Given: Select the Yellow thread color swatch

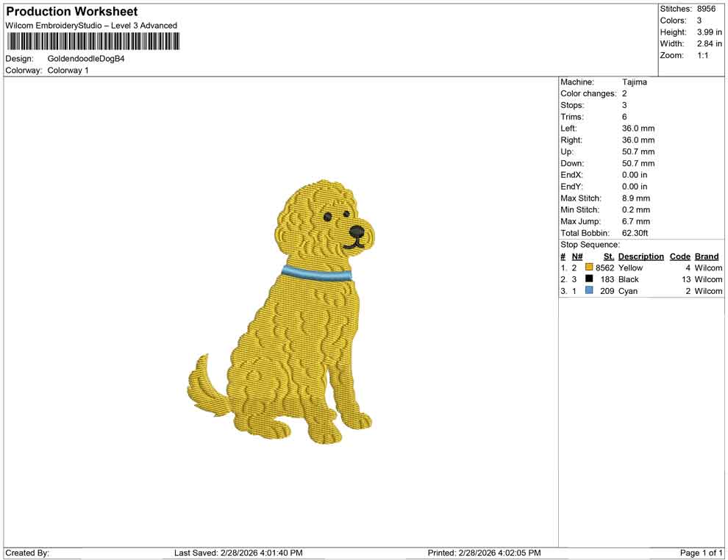Looking at the screenshot, I should (588, 268).
